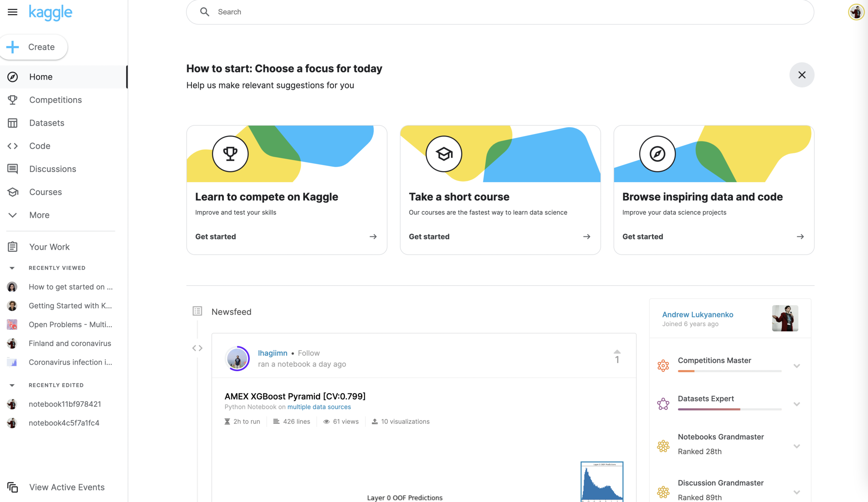Dismiss the How to start panel

pos(802,75)
